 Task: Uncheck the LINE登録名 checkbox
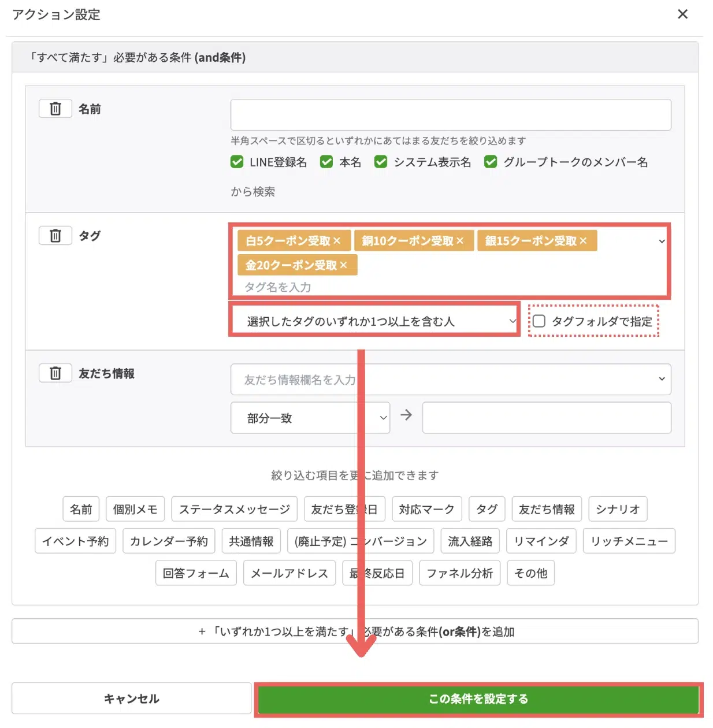(x=237, y=162)
